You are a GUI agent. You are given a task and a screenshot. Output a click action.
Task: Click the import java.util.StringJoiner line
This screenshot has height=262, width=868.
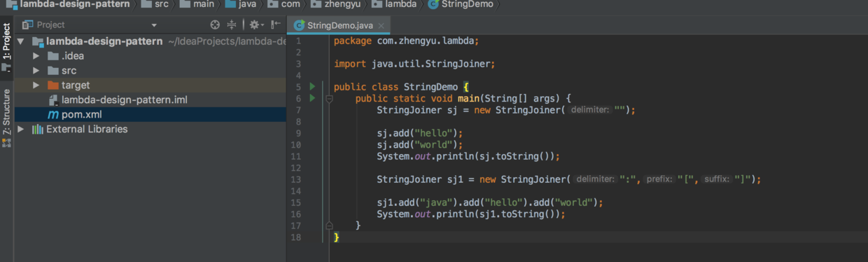coord(414,64)
